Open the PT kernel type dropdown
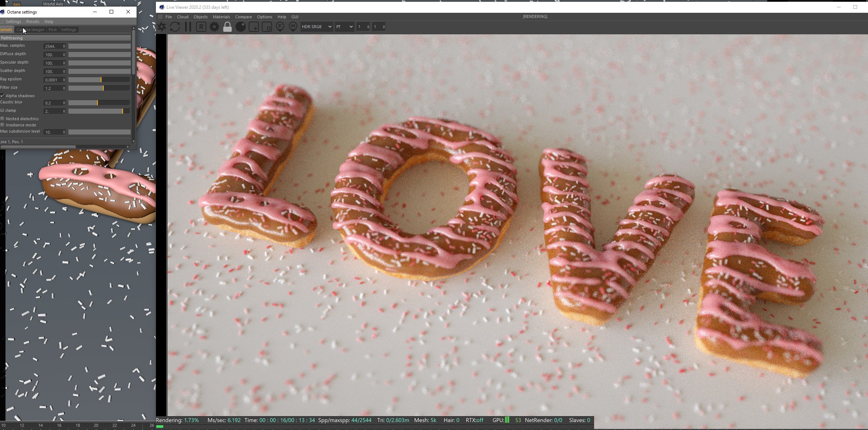The width and height of the screenshot is (868, 430). point(344,27)
